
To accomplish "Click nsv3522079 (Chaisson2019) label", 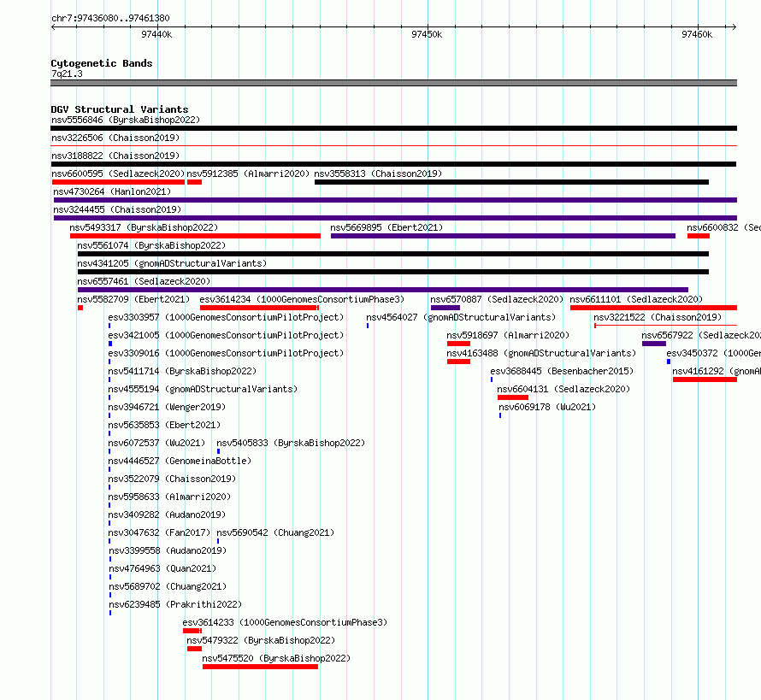I will (x=172, y=479).
